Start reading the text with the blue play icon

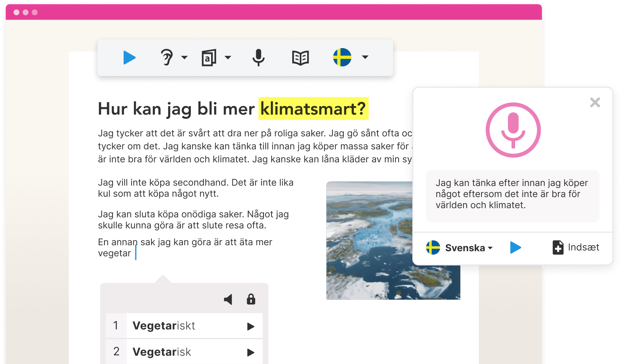point(130,58)
